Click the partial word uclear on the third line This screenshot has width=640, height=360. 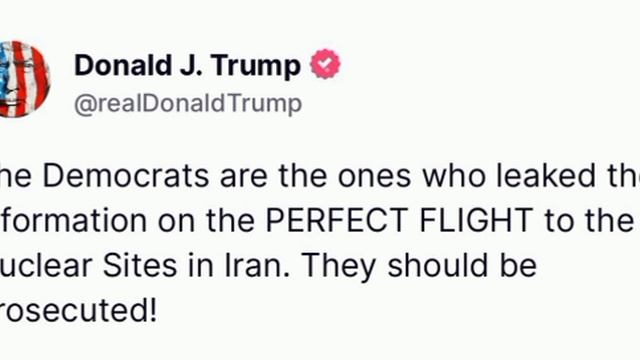[46, 265]
